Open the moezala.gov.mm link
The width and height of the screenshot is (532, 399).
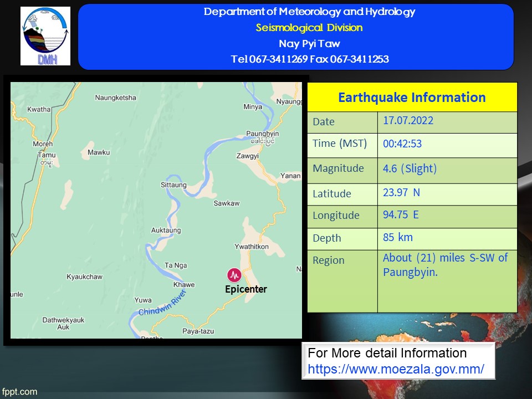click(396, 369)
